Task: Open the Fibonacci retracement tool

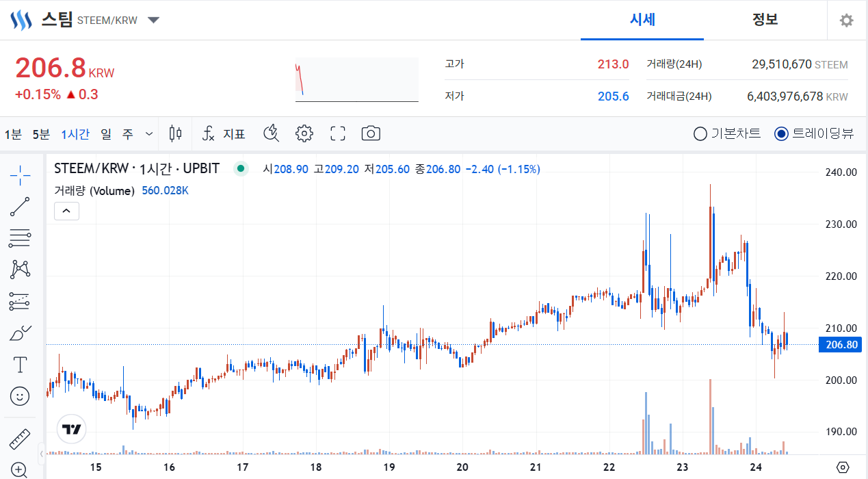Action: 20,238
